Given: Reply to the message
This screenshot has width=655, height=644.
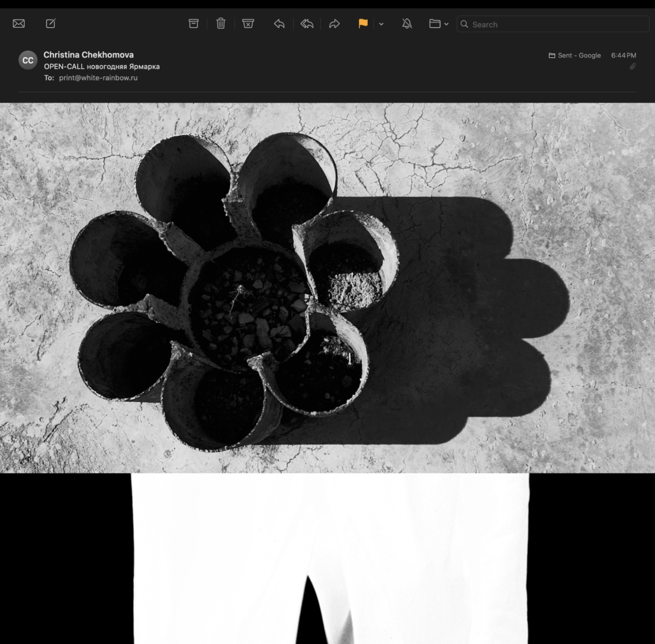Looking at the screenshot, I should tap(280, 24).
